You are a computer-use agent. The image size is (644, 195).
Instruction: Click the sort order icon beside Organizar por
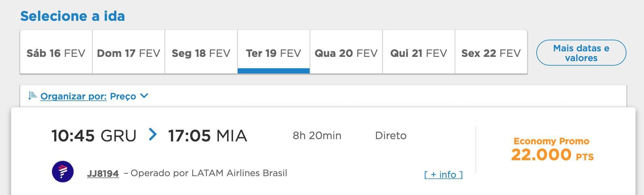(32, 96)
